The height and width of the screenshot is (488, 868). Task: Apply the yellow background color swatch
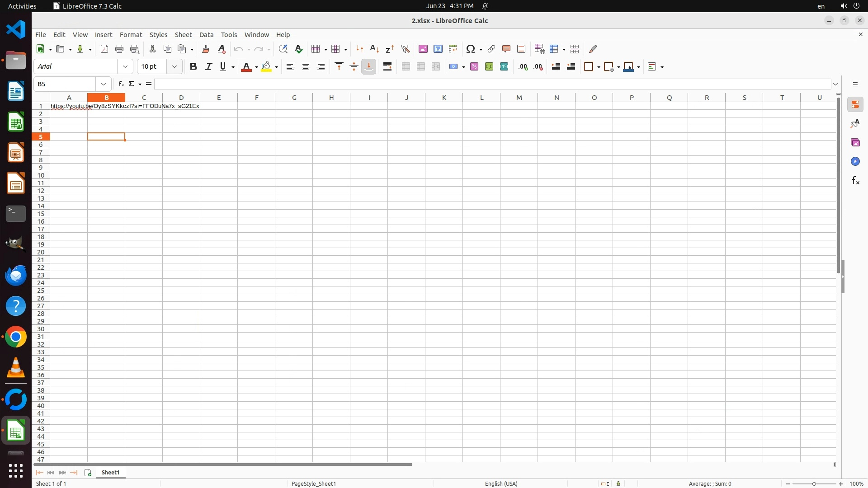tap(266, 67)
